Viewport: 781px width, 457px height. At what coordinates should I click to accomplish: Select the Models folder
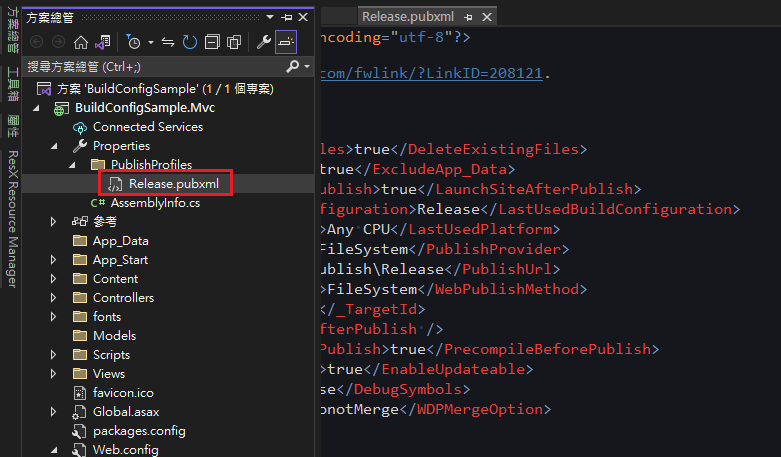coord(114,336)
